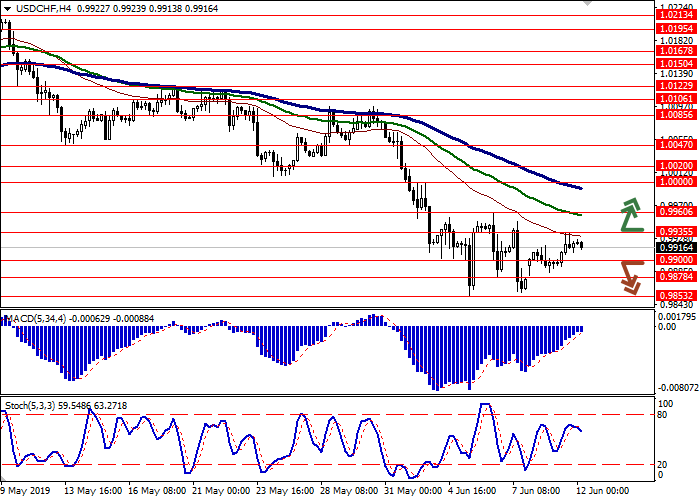Click the 0.99000 support level tag
Viewport: 700px width, 500px height.
point(676,260)
